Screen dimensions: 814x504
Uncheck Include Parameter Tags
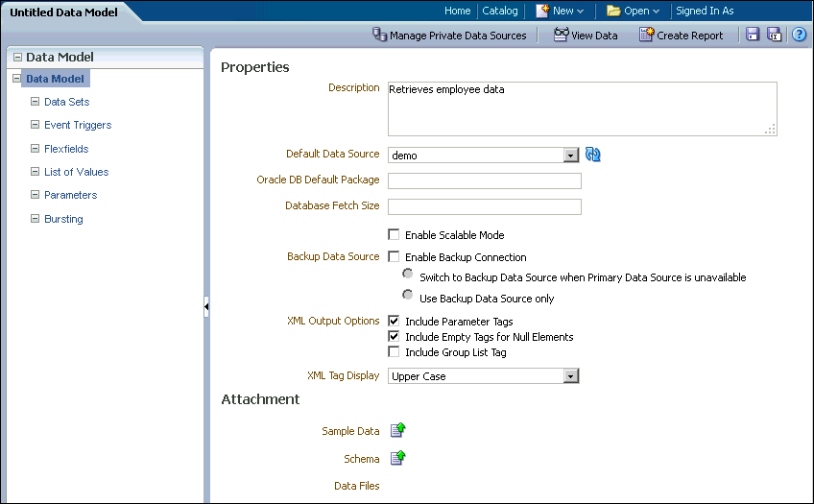(394, 321)
